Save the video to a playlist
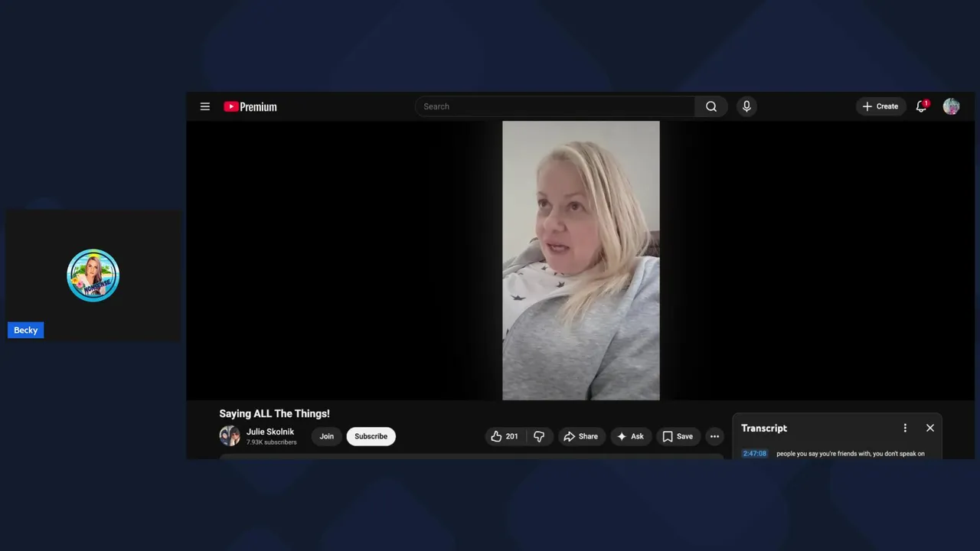The width and height of the screenshot is (980, 551). [x=678, y=436]
